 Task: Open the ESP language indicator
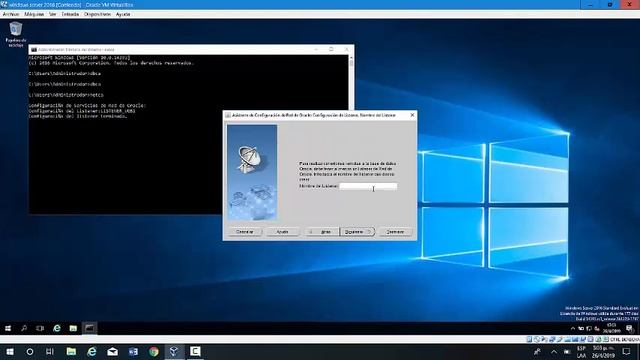[x=582, y=352]
